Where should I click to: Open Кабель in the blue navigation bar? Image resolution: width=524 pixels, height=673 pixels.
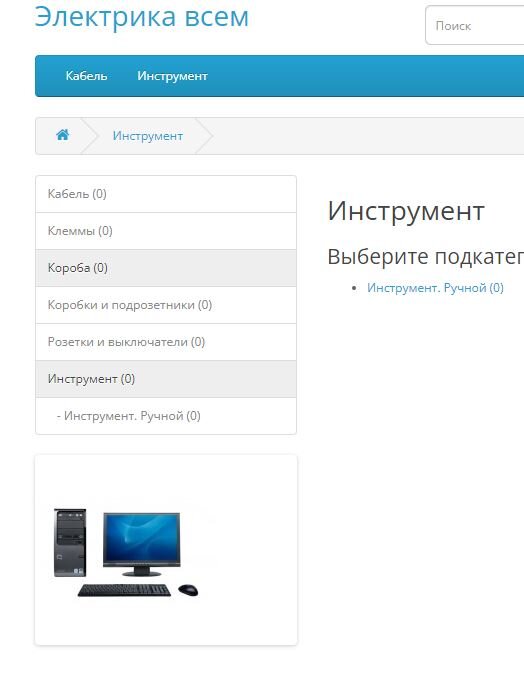point(86,76)
